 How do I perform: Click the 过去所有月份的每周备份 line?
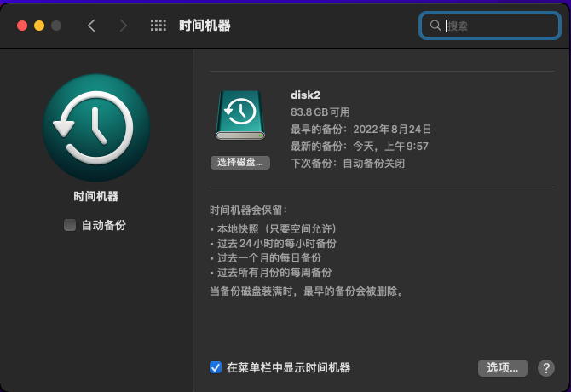click(x=271, y=273)
